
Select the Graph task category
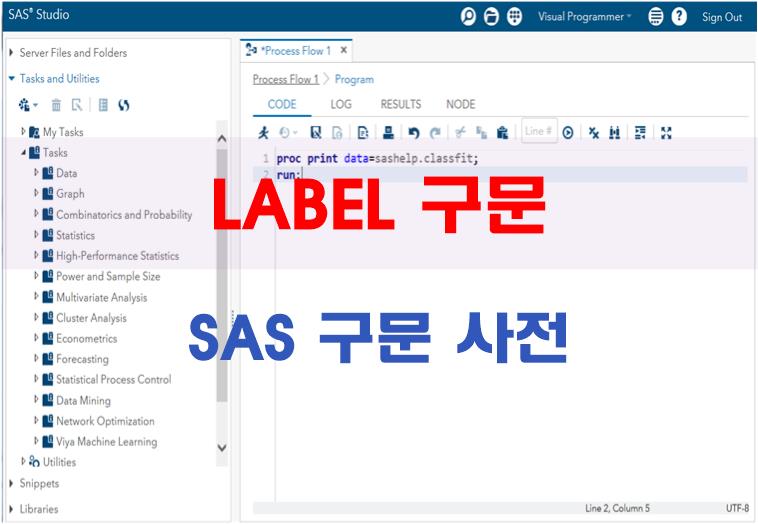pyautogui.click(x=70, y=194)
